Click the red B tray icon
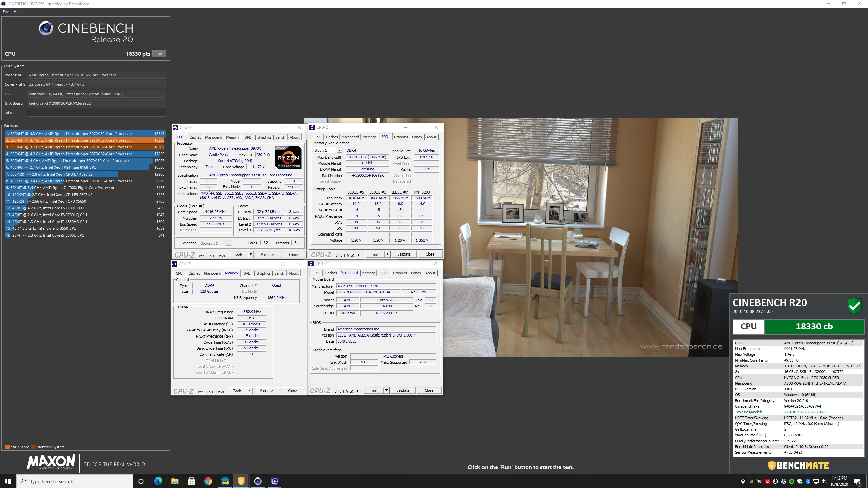 point(767,481)
